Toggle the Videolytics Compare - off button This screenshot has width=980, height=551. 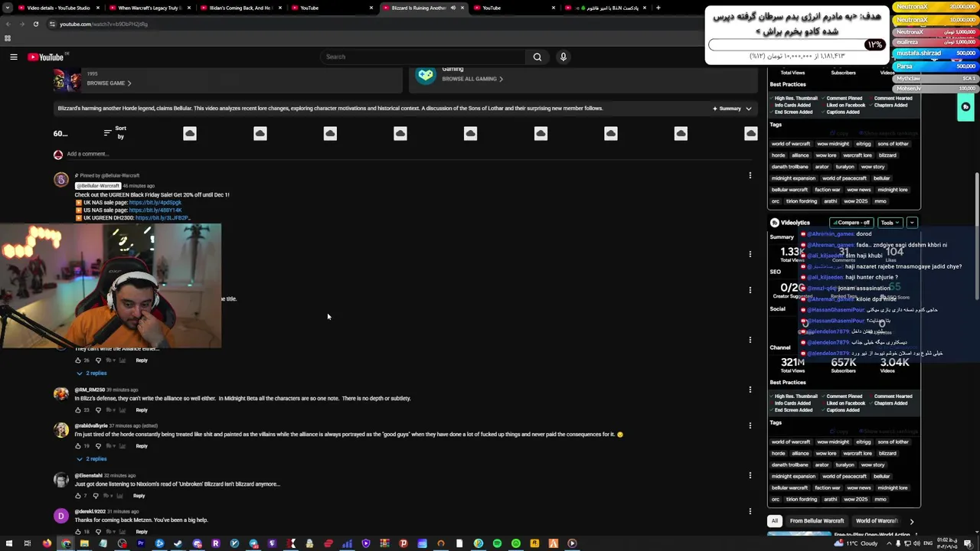pyautogui.click(x=853, y=223)
